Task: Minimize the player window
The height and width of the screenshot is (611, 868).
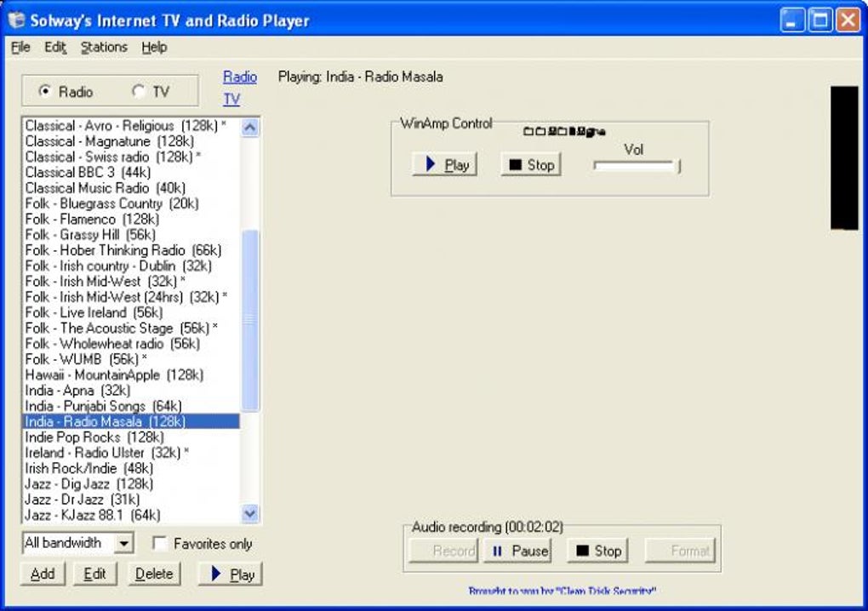Action: [792, 20]
